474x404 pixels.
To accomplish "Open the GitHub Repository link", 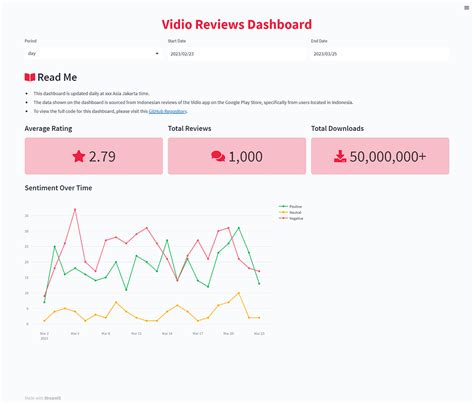I will click(x=168, y=111).
